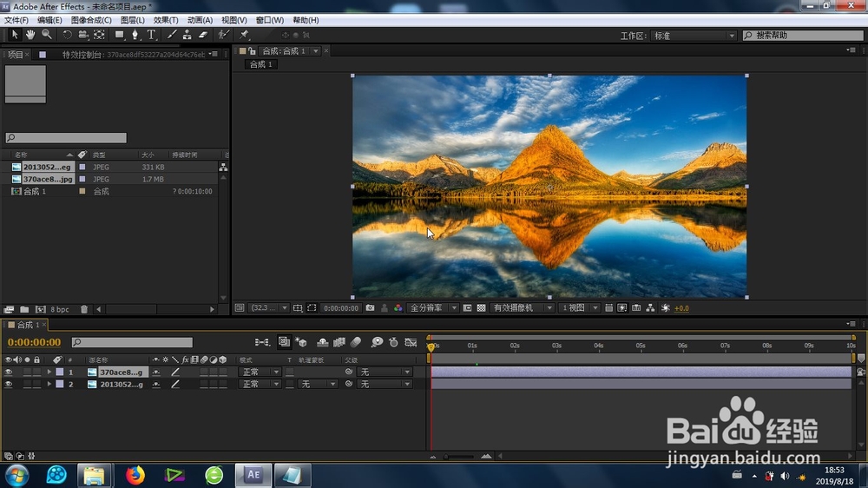
Task: Toggle the transparency grid icon
Action: [481, 308]
